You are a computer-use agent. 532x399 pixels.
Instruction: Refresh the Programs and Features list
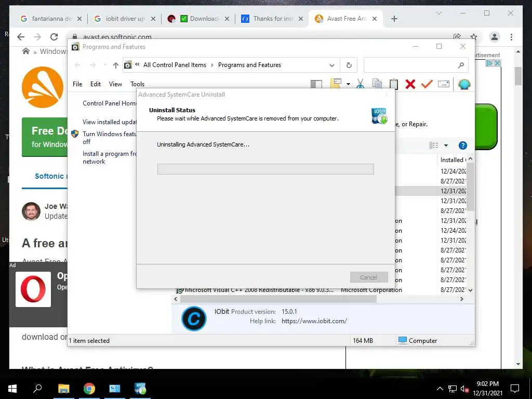click(x=349, y=65)
